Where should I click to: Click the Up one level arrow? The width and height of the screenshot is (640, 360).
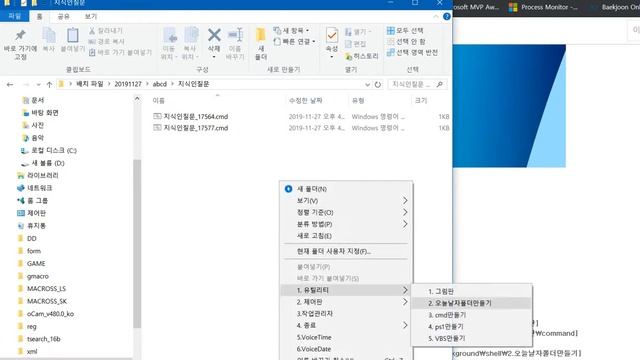click(49, 84)
